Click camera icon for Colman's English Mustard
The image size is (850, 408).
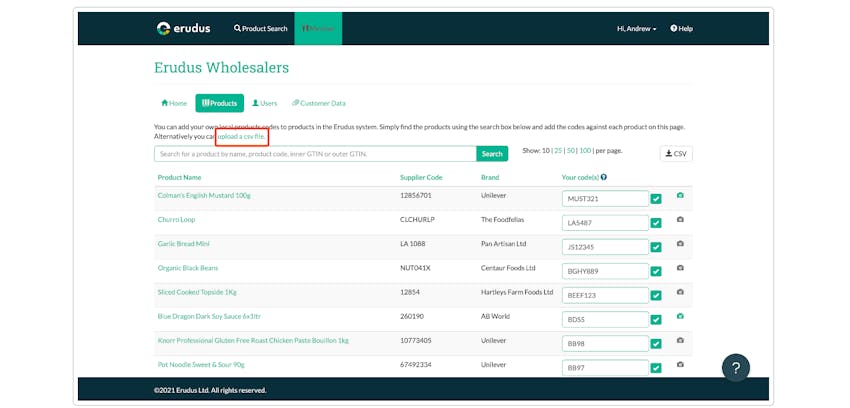coord(680,195)
